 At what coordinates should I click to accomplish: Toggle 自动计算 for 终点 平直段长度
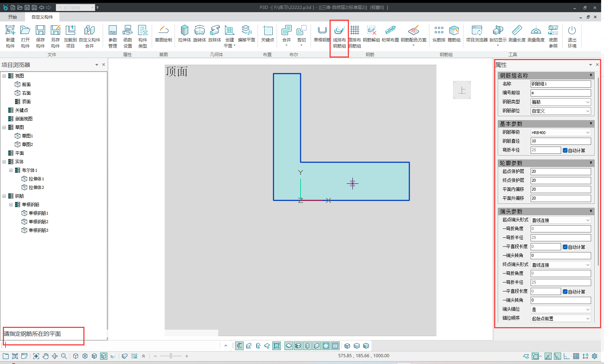(565, 292)
